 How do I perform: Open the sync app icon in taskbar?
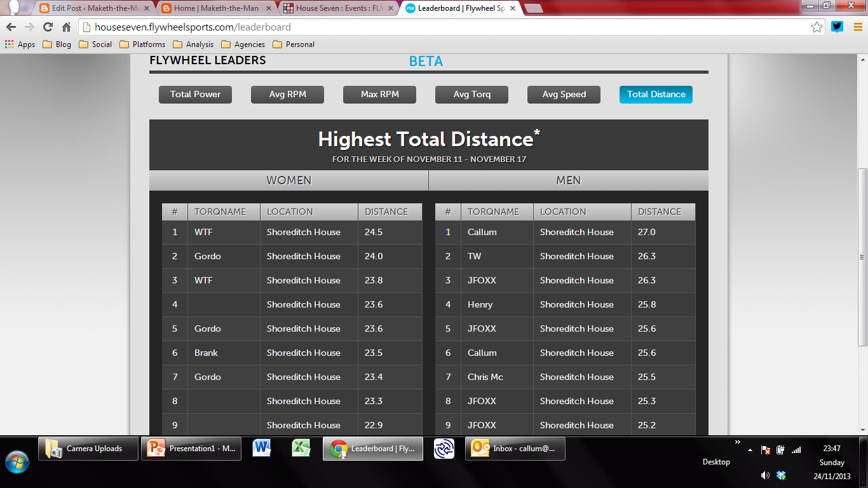[444, 449]
